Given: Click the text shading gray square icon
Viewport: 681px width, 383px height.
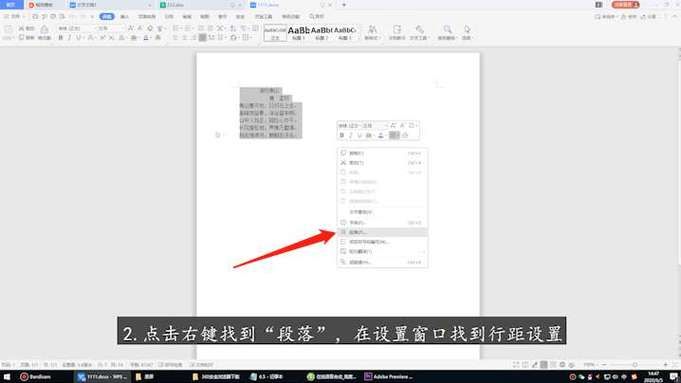Looking at the screenshot, I should (202, 38).
